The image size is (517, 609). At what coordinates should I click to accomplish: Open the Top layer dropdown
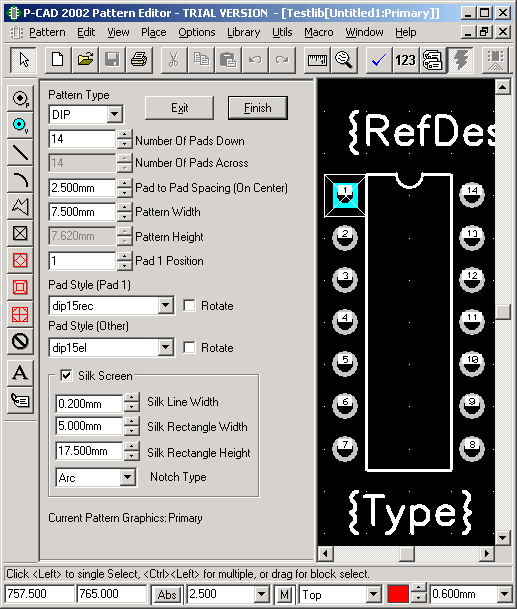coord(373,594)
